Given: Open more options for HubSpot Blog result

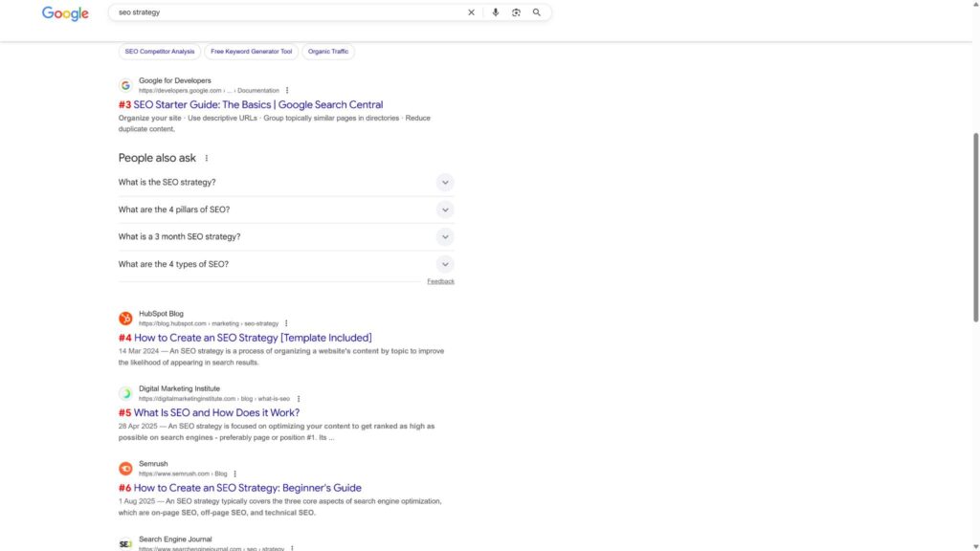Looking at the screenshot, I should (286, 323).
